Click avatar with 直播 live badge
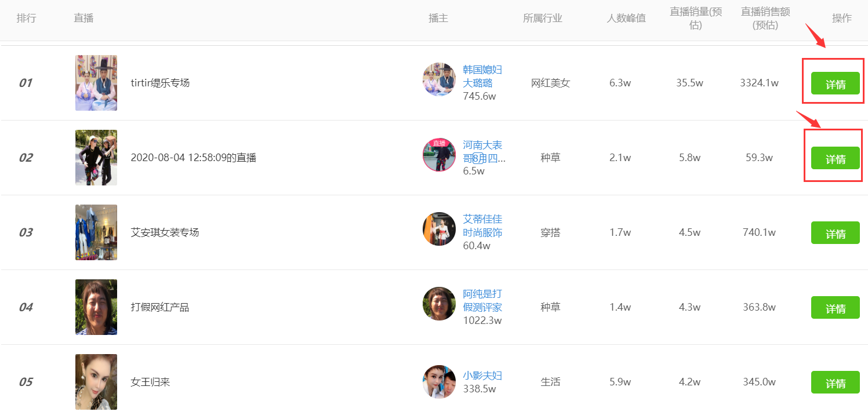The width and height of the screenshot is (868, 419). tap(439, 155)
